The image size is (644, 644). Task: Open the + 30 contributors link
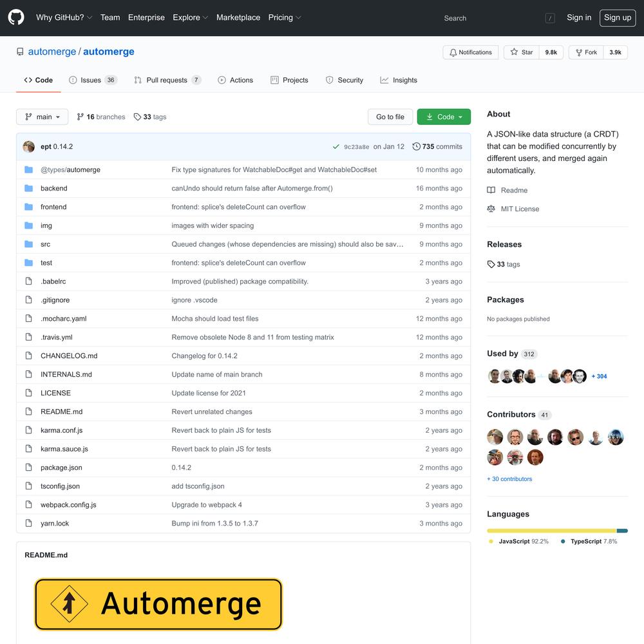pos(509,479)
